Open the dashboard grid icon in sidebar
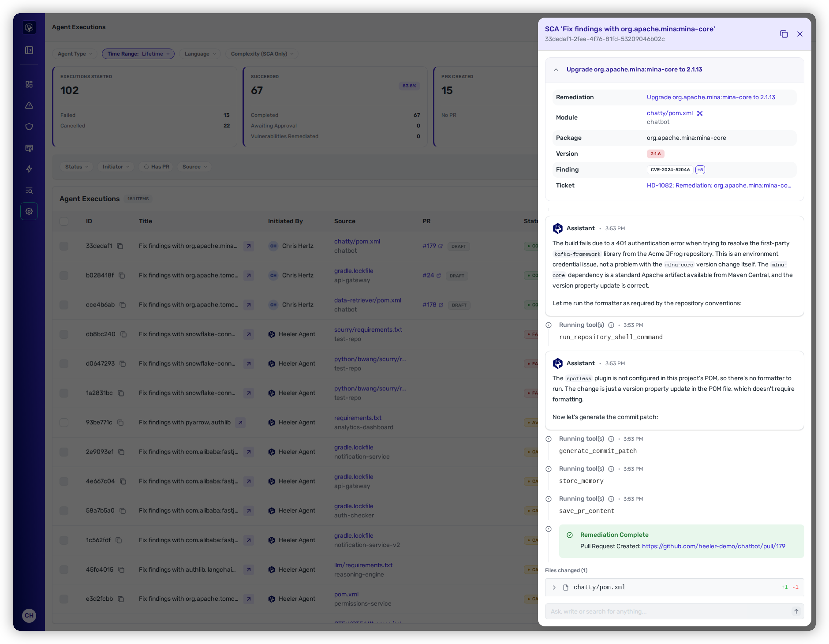This screenshot has width=829, height=644. pos(29,84)
